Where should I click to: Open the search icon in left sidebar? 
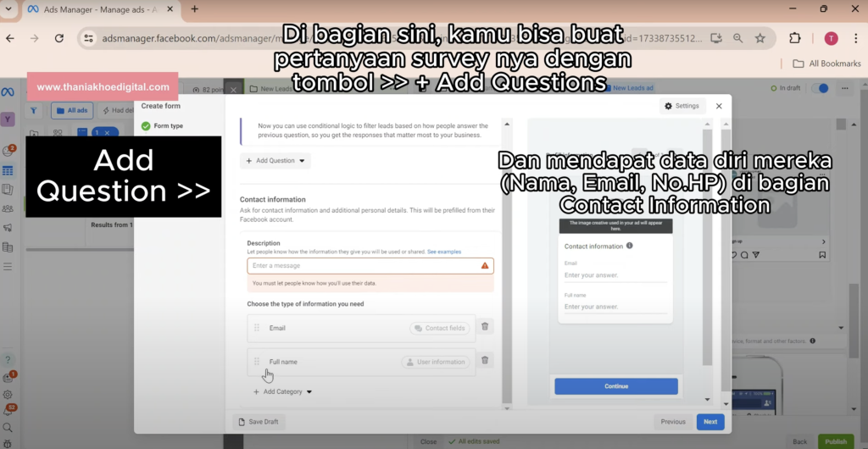tap(8, 428)
